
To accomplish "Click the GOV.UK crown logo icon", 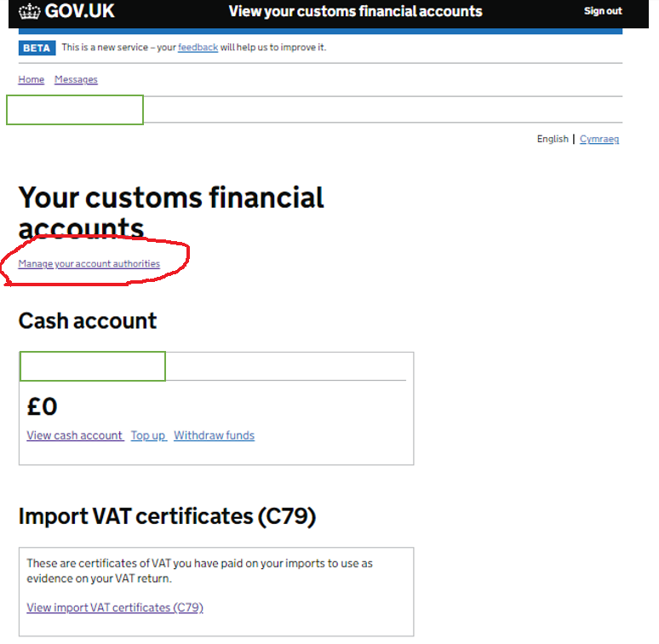I will click(x=29, y=11).
